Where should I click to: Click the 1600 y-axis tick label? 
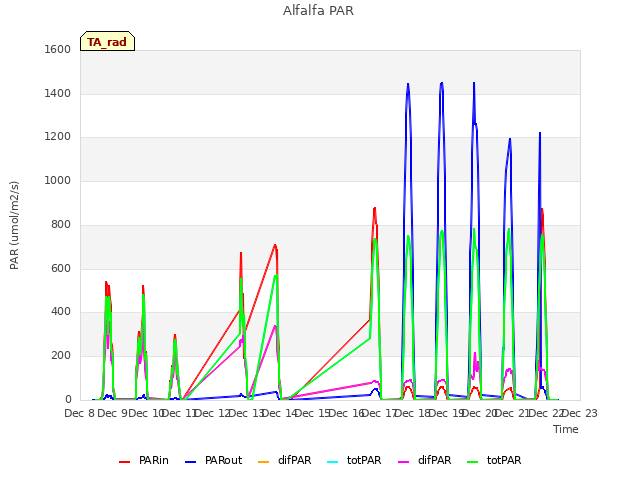(58, 49)
